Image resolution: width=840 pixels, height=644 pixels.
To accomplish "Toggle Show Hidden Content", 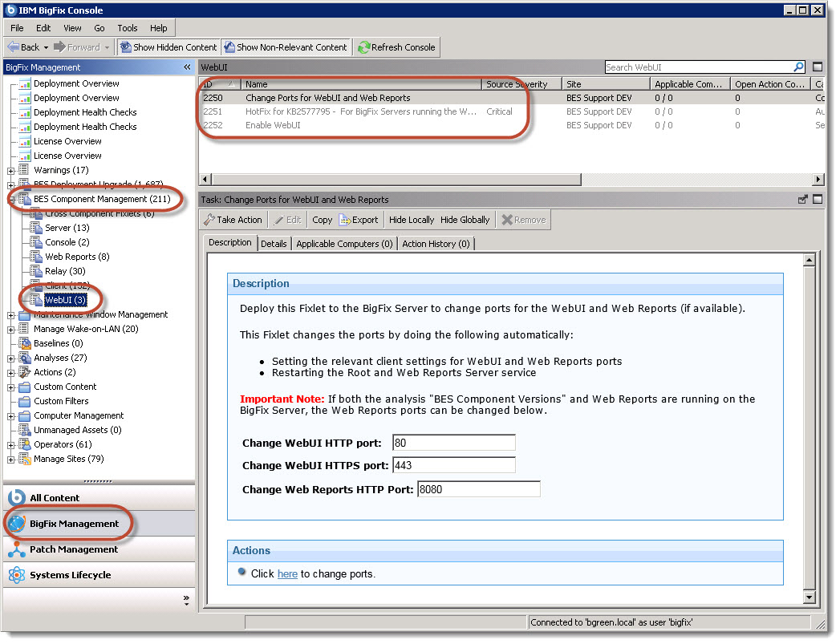I will click(168, 47).
